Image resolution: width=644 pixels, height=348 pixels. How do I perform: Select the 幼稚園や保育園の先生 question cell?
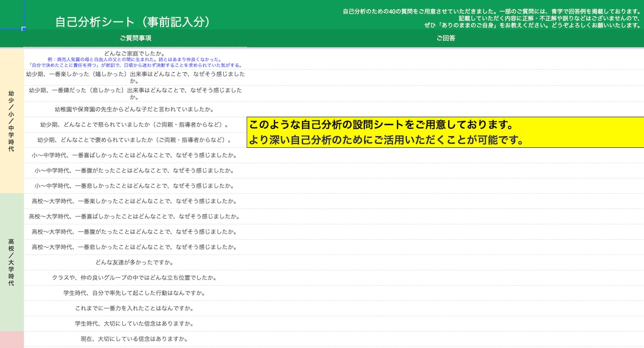135,109
